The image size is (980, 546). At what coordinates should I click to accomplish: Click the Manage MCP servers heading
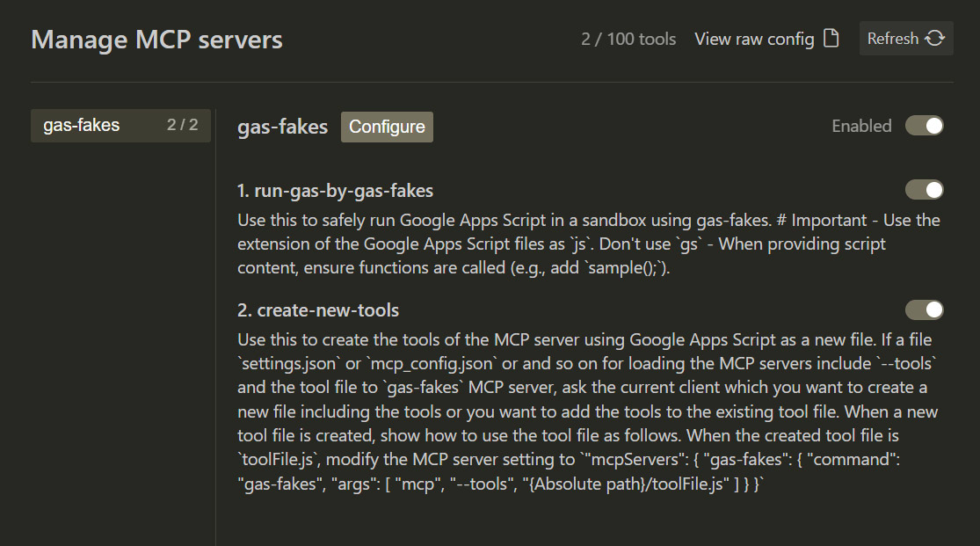156,40
